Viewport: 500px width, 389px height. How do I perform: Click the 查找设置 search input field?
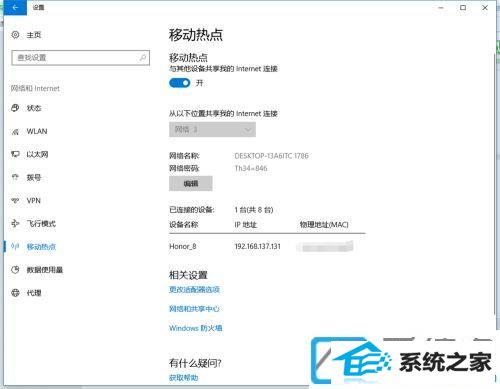pos(81,58)
